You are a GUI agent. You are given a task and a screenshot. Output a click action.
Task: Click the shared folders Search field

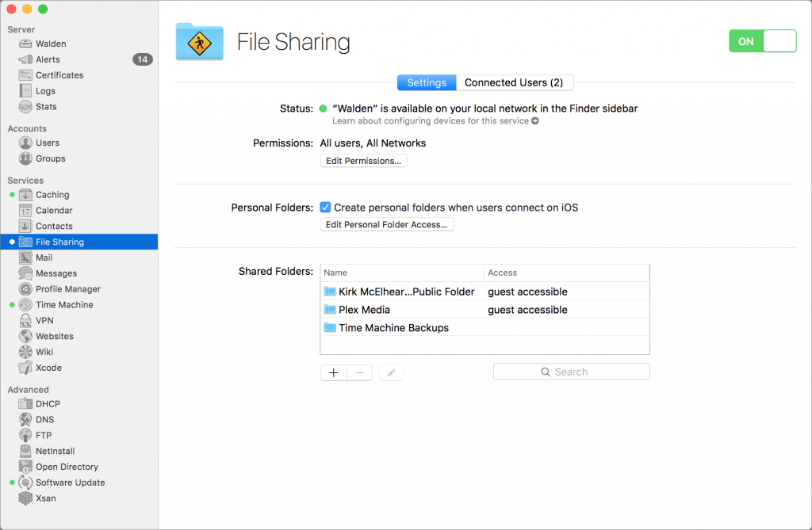click(x=571, y=372)
